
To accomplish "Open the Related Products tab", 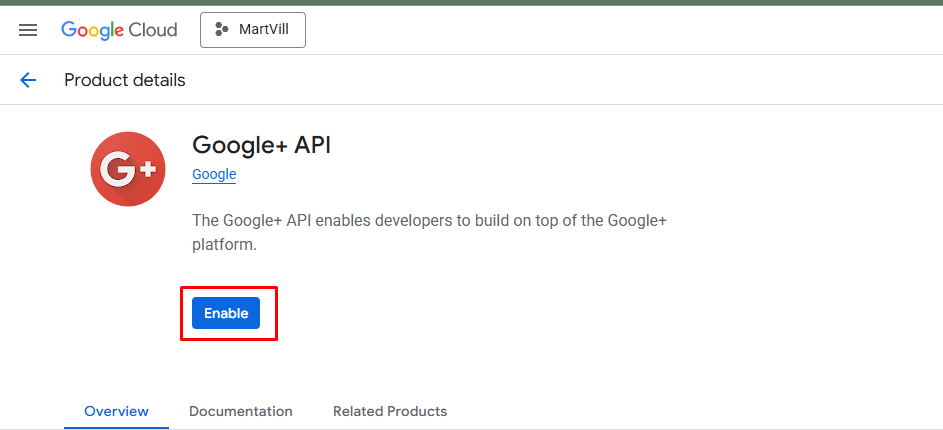I will [389, 411].
